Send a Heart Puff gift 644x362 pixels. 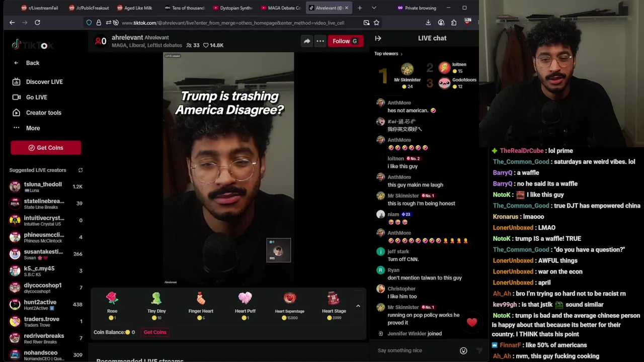pyautogui.click(x=245, y=305)
